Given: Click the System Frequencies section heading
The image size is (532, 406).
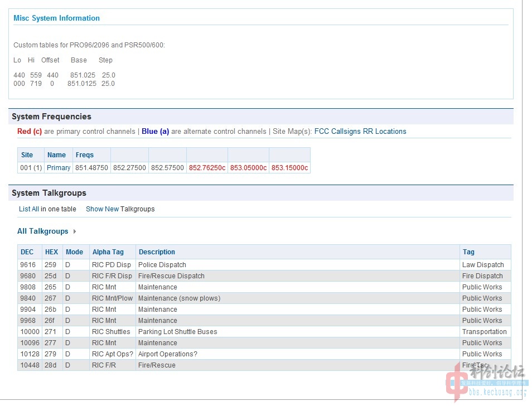Looking at the screenshot, I should [51, 117].
